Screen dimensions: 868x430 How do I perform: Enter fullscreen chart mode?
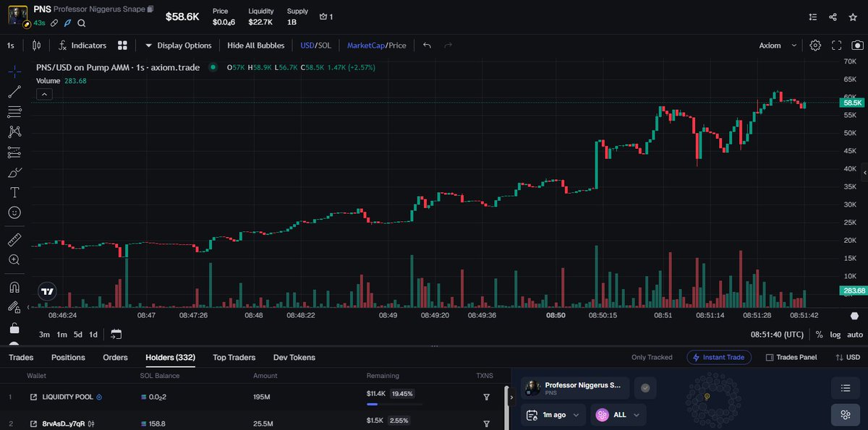[837, 45]
